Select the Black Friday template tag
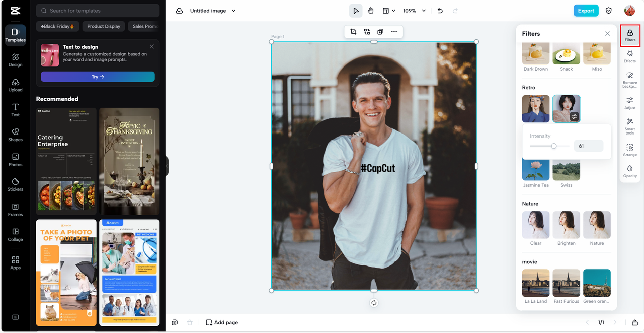Viewport: 644px width, 333px height. pyautogui.click(x=57, y=26)
